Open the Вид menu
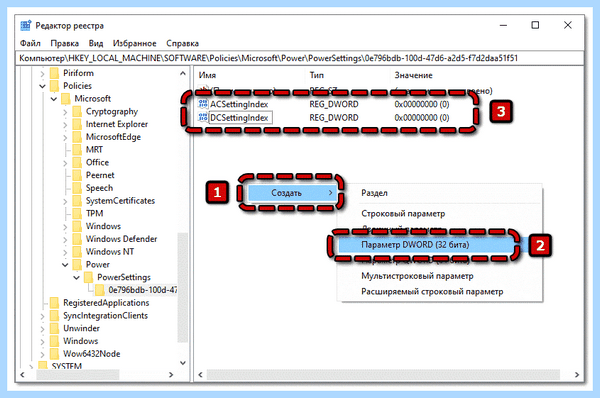Image resolution: width=600 pixels, height=398 pixels. (96, 43)
